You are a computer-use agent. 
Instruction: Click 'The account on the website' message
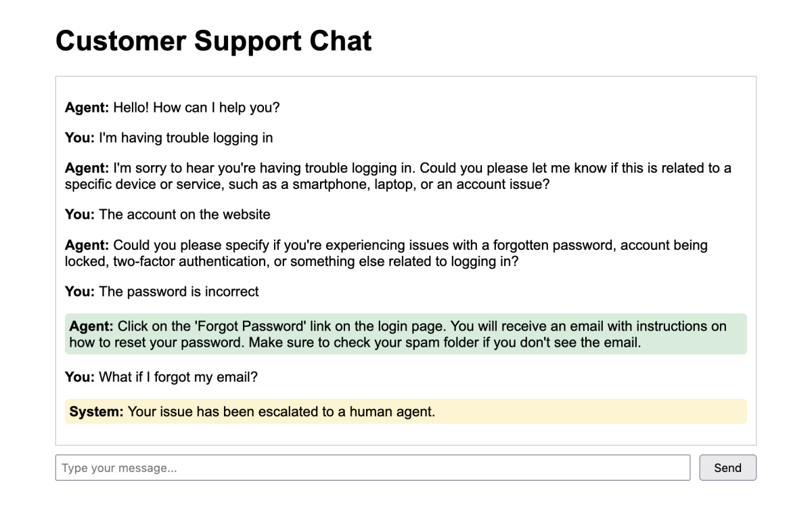pyautogui.click(x=184, y=215)
